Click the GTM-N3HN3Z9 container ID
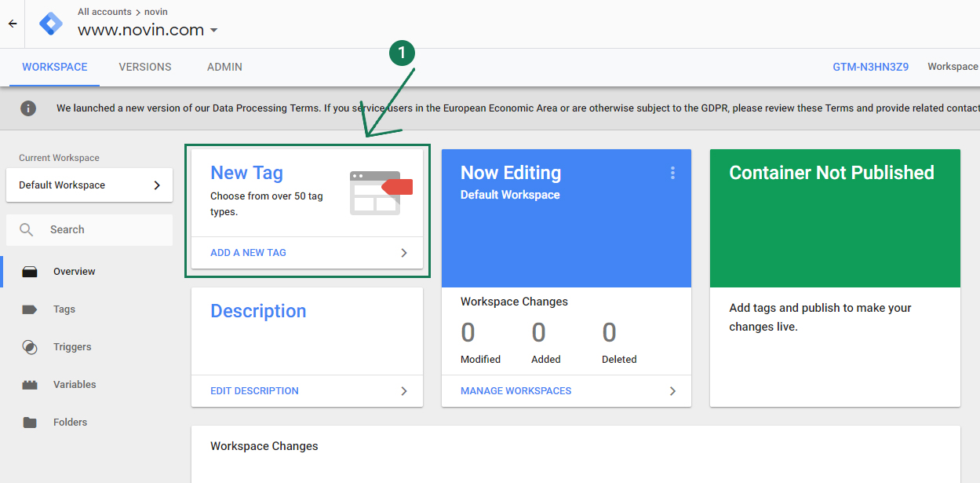 (x=870, y=68)
